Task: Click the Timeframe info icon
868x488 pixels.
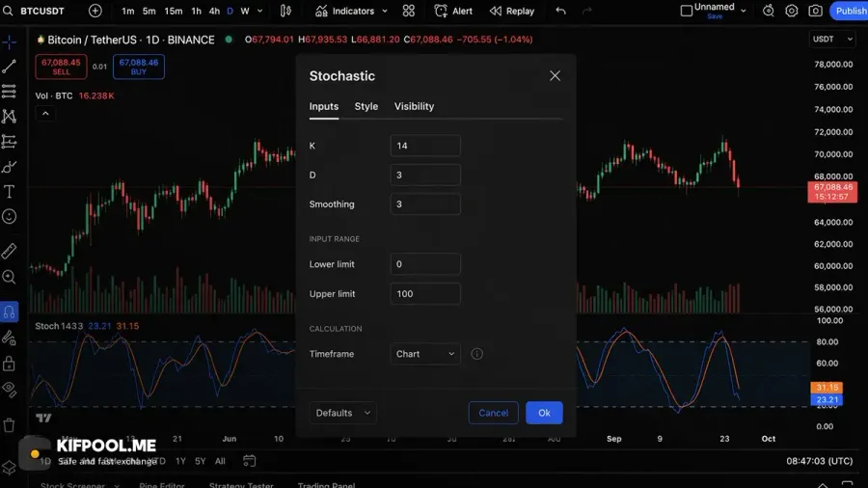Action: [476, 354]
